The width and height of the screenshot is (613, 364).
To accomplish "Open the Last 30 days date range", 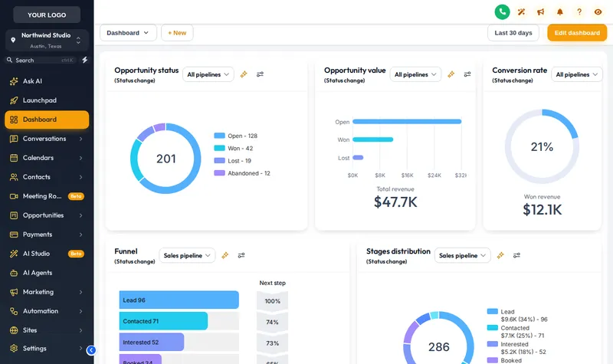I will pyautogui.click(x=513, y=33).
